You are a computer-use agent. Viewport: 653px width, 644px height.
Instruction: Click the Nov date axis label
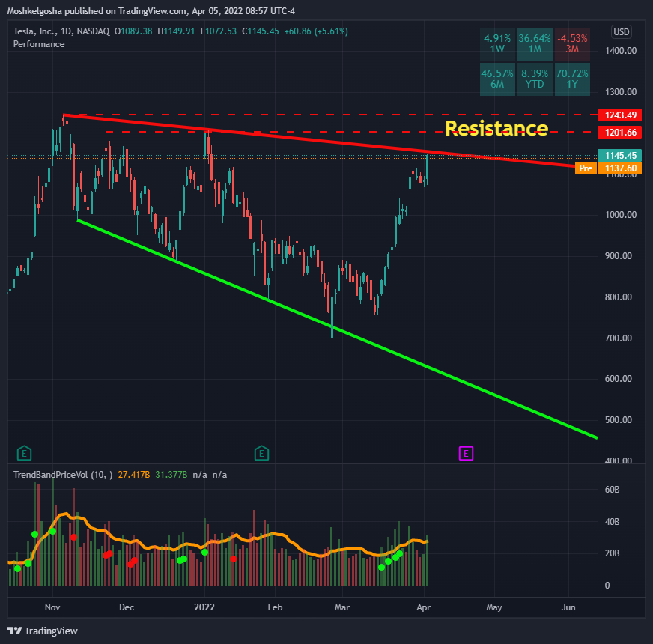(52, 607)
